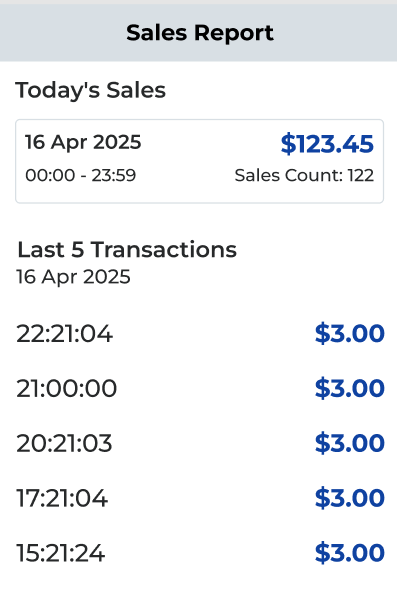397x597 pixels.
Task: Click the $3.00 amount for 15:21:24
Action: [x=349, y=553]
